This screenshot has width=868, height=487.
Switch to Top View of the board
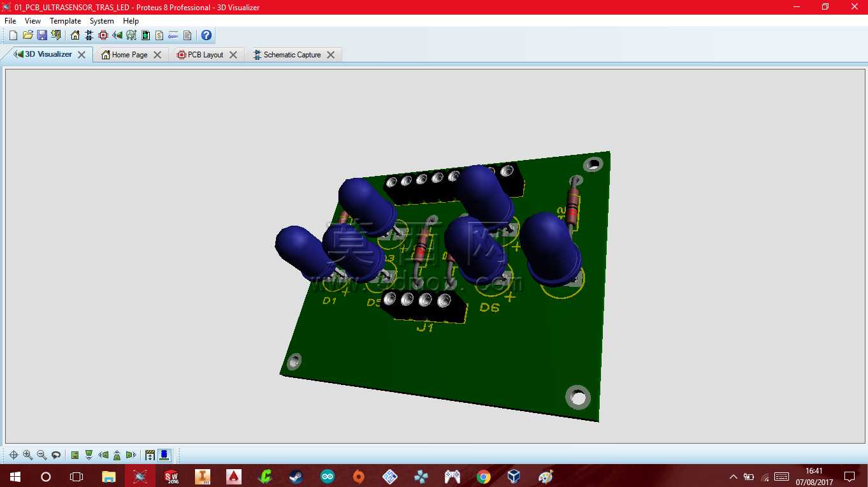coord(75,455)
